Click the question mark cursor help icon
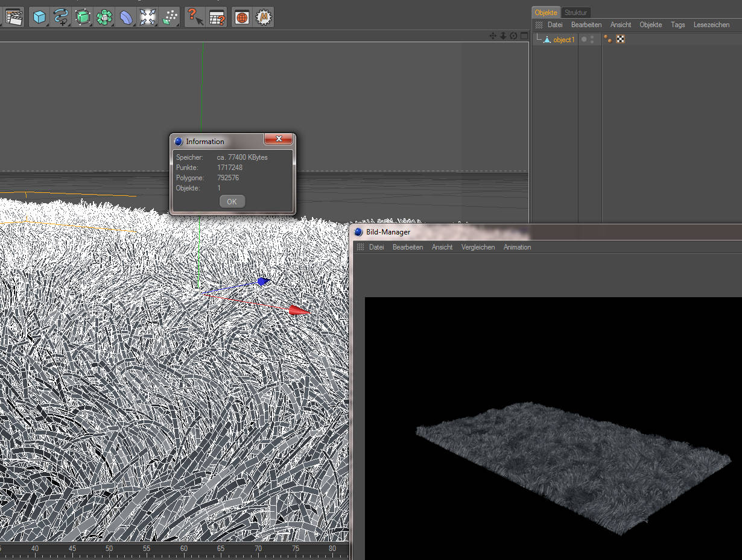742x560 pixels. tap(194, 17)
